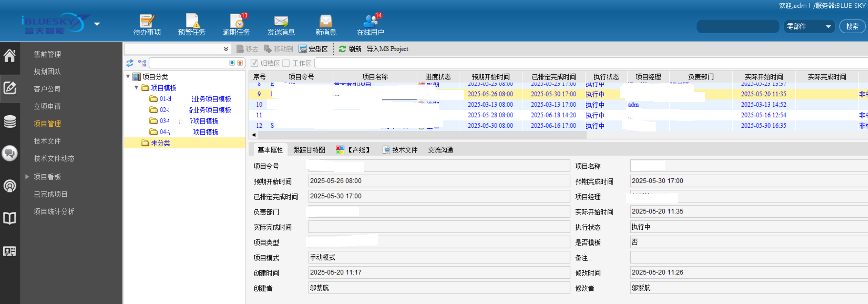Open the 逾期任务 overdue tasks icon

tap(237, 25)
